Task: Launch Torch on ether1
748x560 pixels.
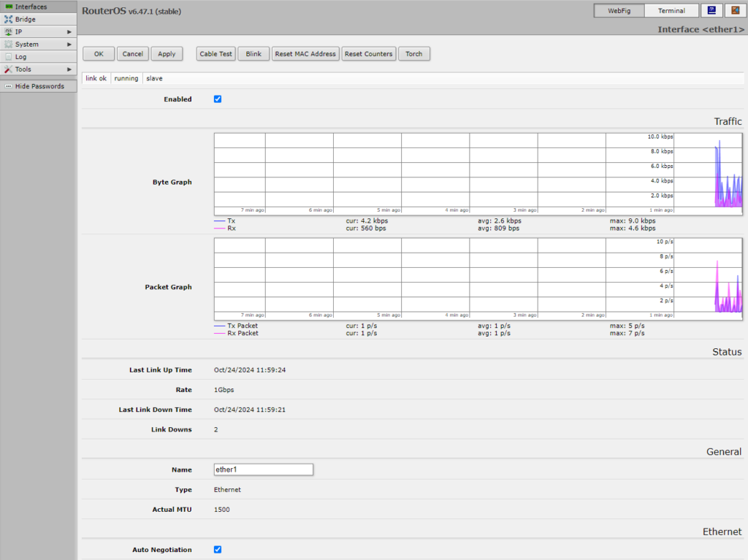Action: [413, 54]
